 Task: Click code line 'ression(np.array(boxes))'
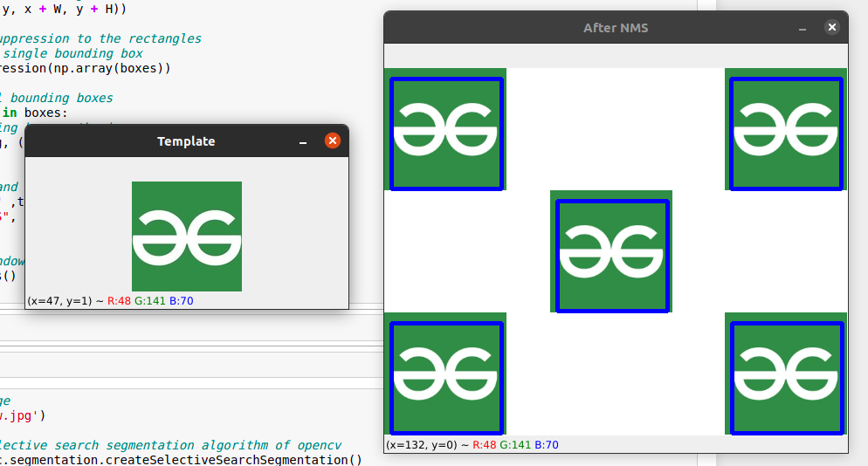click(x=86, y=69)
